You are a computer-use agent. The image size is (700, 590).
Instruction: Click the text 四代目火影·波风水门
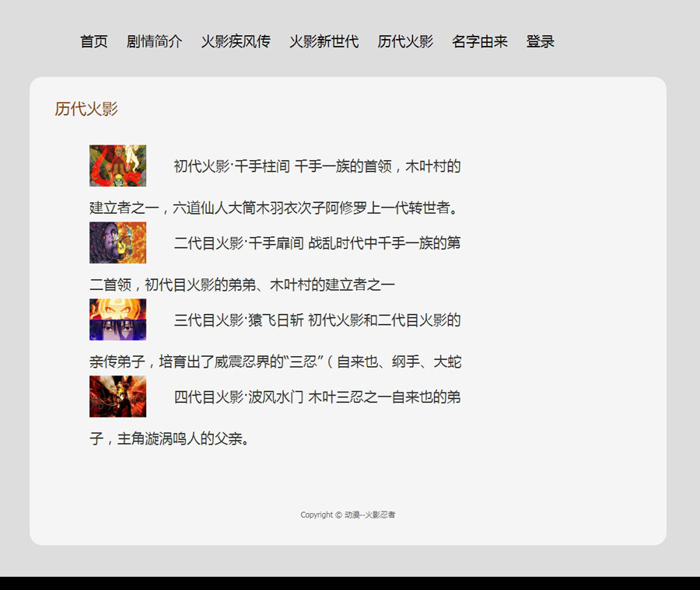(239, 397)
